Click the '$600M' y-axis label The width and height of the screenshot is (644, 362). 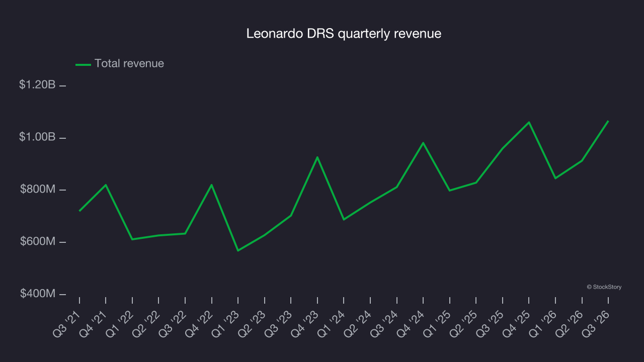pyautogui.click(x=38, y=242)
